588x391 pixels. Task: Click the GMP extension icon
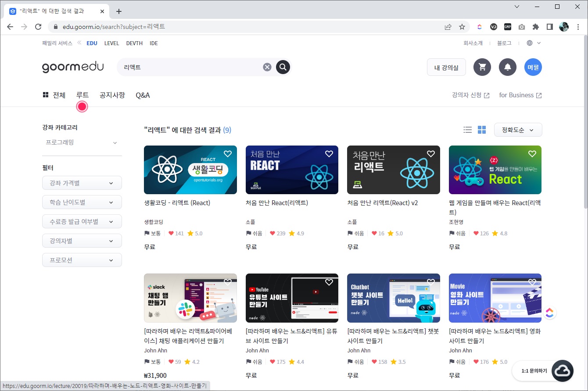pyautogui.click(x=507, y=27)
